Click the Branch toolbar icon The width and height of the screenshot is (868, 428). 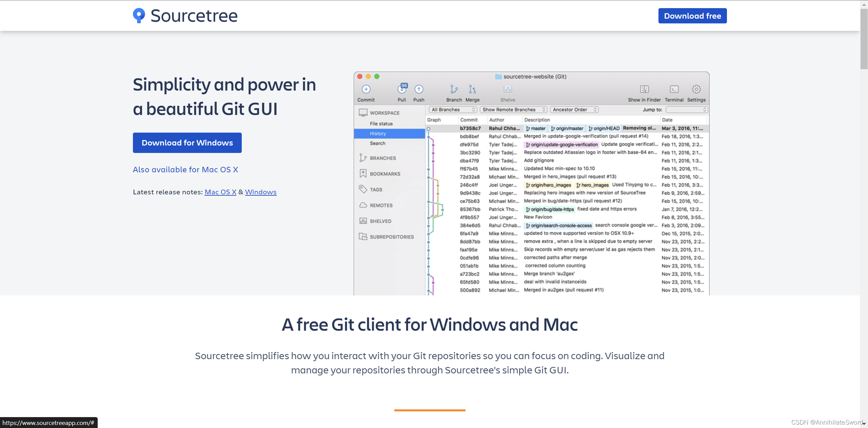point(454,89)
